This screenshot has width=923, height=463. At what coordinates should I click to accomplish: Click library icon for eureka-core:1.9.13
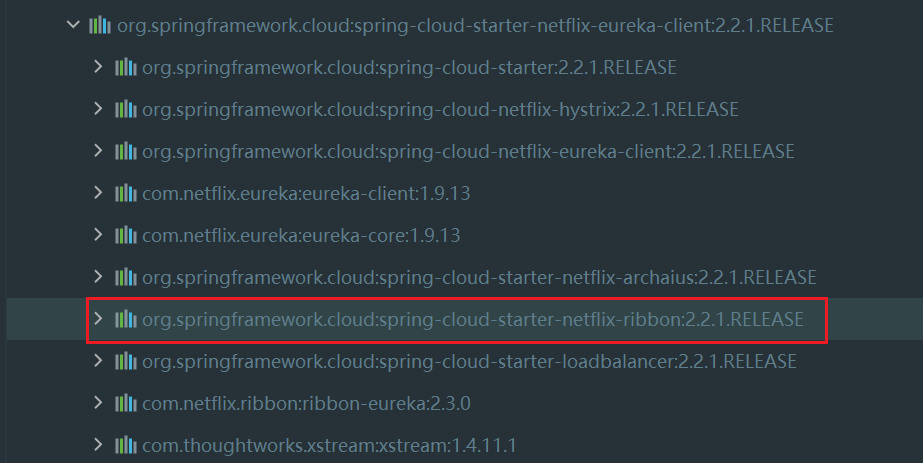click(125, 235)
